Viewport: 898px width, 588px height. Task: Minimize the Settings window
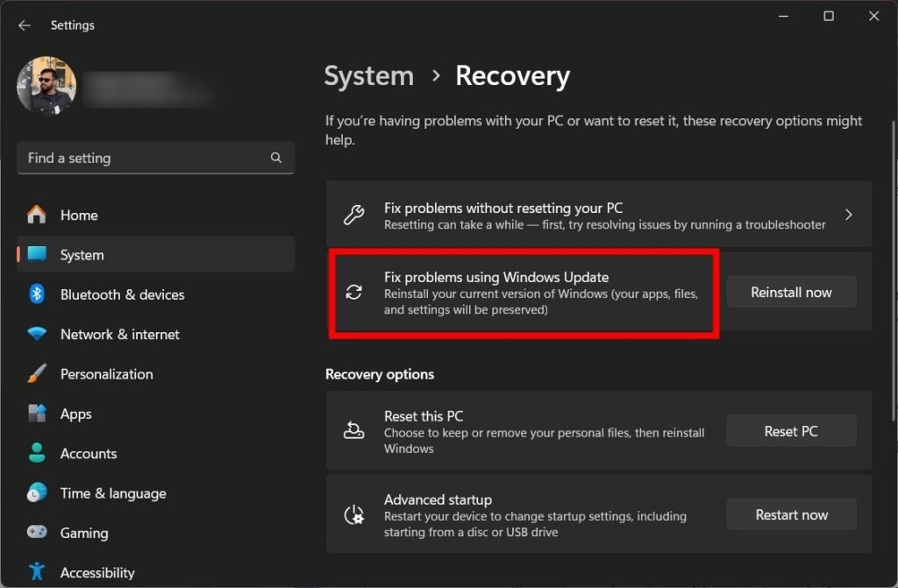[x=783, y=16]
